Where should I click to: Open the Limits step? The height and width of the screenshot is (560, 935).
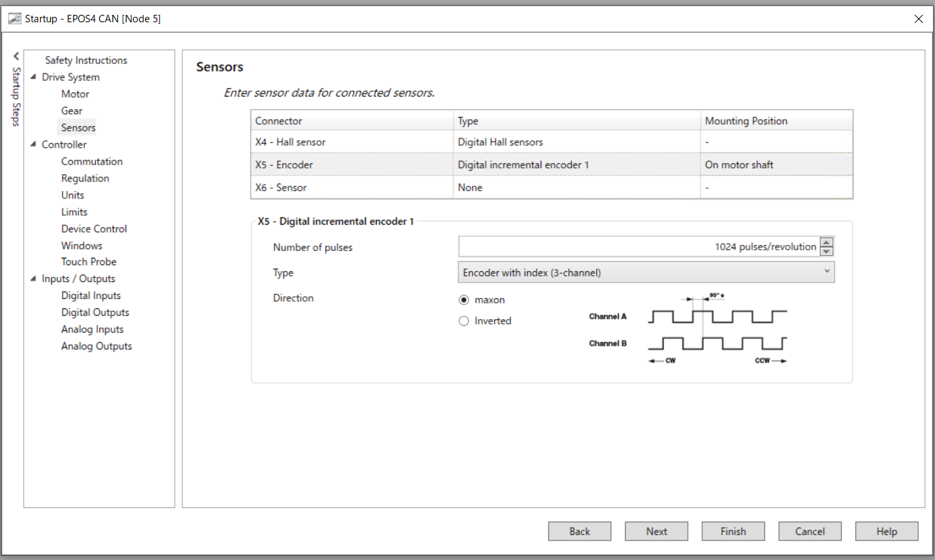click(74, 212)
